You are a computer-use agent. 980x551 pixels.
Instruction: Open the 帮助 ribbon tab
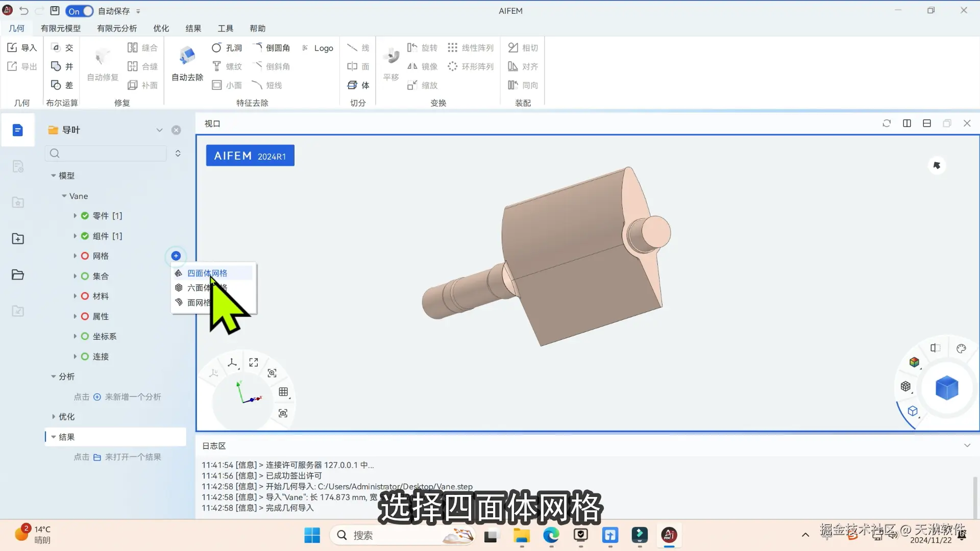point(258,29)
